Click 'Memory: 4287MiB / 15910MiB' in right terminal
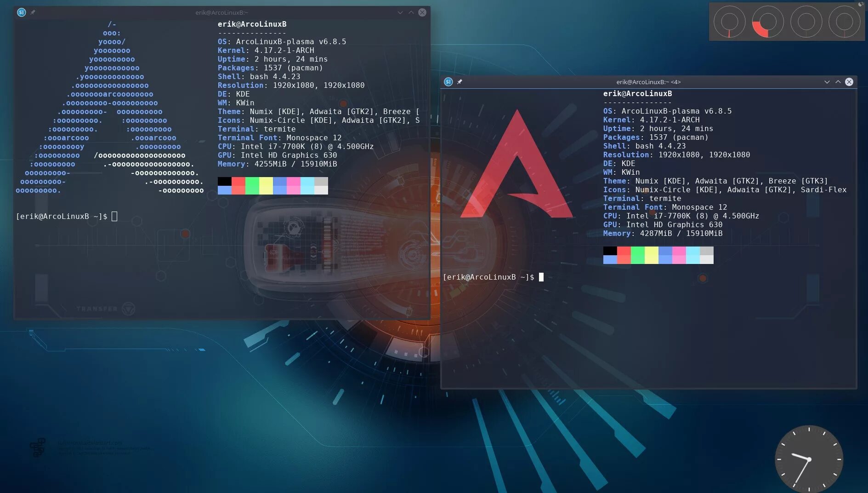 [663, 233]
